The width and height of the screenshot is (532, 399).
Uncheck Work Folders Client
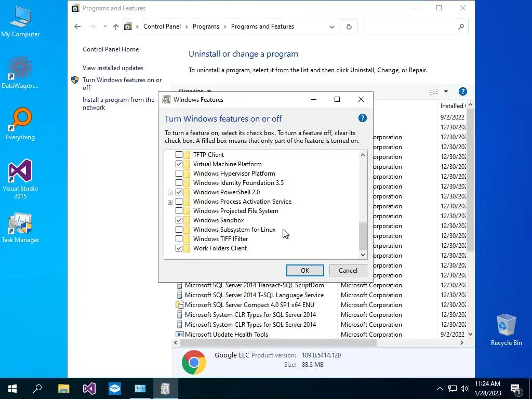[179, 248]
